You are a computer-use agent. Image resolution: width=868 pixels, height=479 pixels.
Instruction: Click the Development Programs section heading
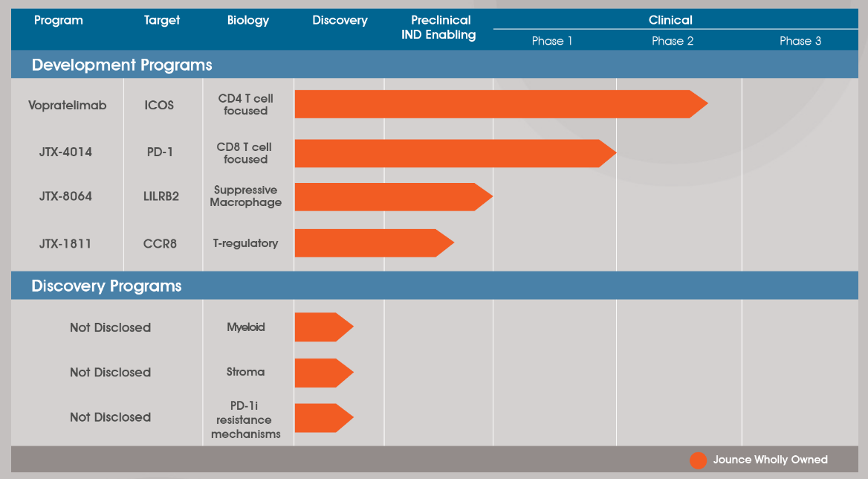point(122,65)
